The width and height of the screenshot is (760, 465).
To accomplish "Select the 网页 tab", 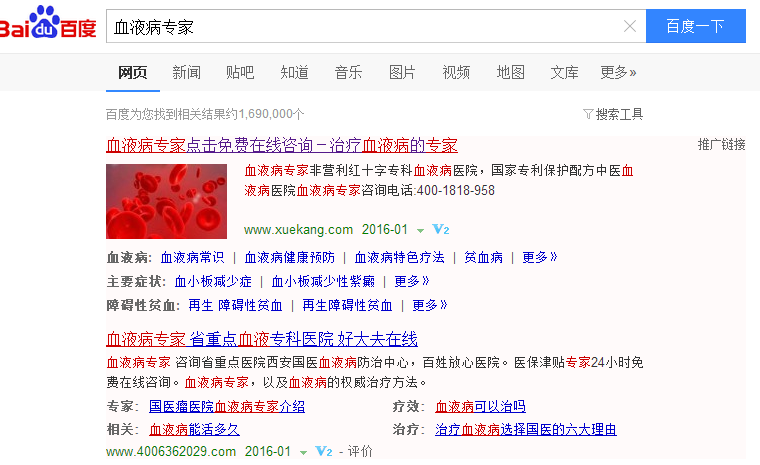I will click(133, 73).
